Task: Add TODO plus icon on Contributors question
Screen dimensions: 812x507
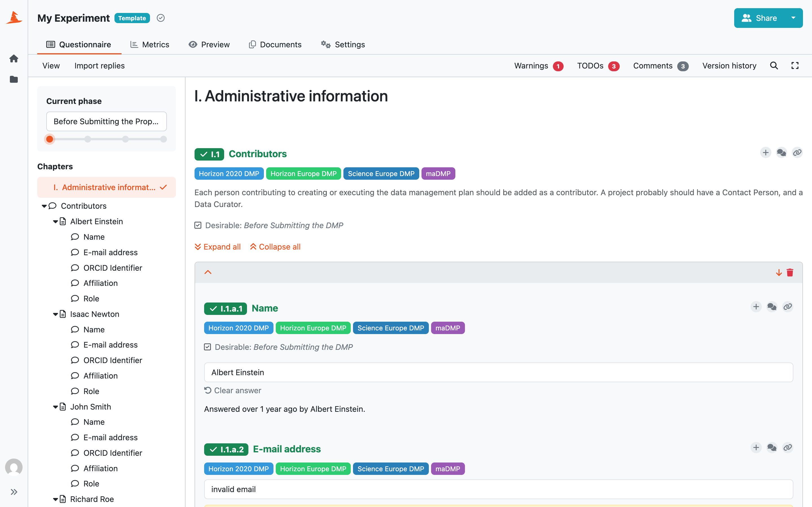Action: [765, 153]
